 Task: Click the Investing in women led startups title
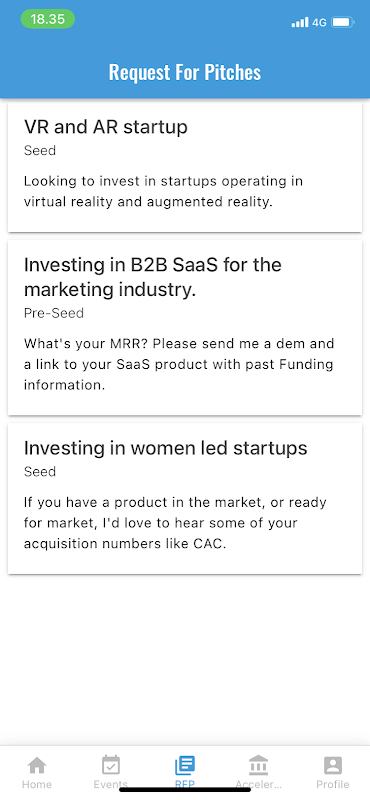(x=165, y=448)
